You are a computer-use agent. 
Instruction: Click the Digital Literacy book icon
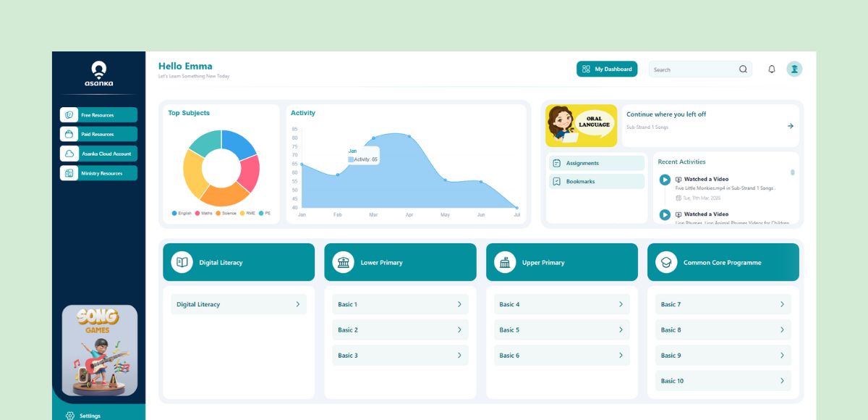click(182, 262)
